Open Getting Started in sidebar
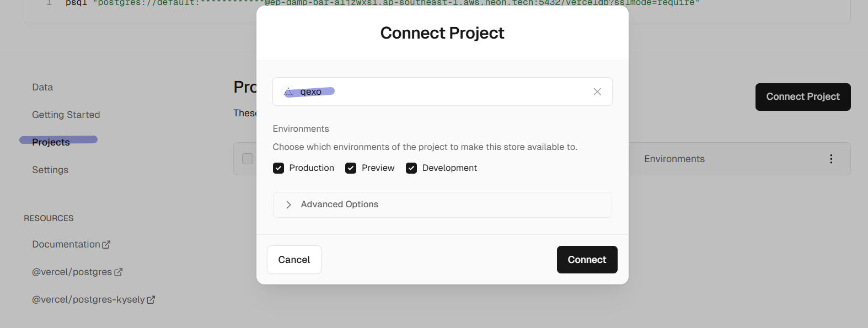The height and width of the screenshot is (328, 868). point(66,115)
